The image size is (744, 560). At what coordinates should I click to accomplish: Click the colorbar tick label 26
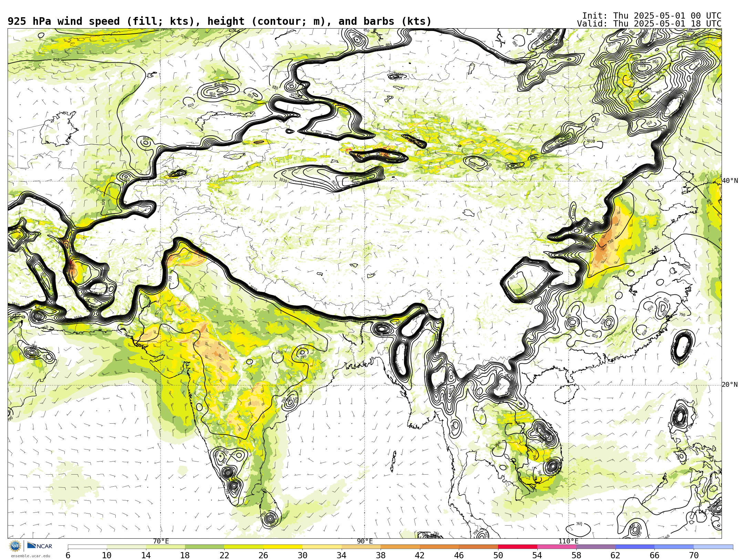tap(263, 555)
